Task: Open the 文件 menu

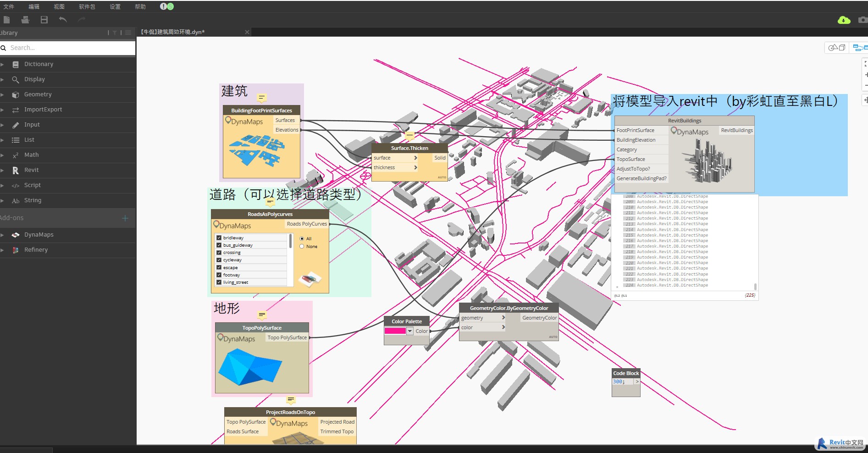Action: [9, 6]
